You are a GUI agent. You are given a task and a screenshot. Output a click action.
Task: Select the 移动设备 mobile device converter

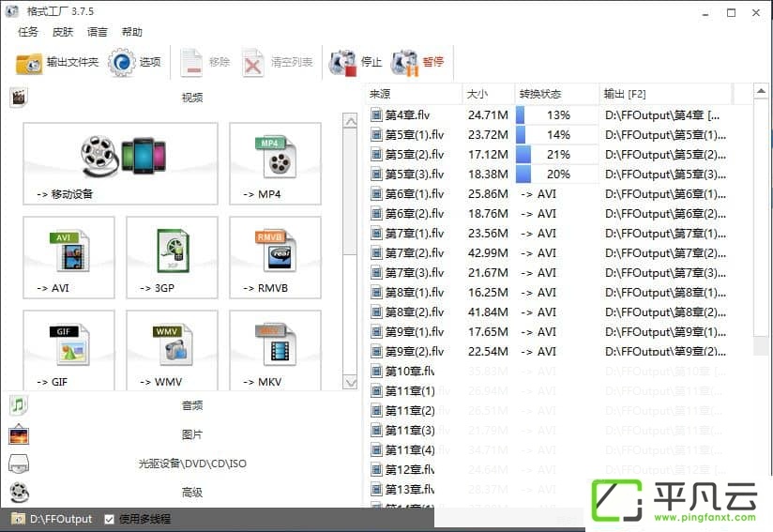click(x=120, y=163)
